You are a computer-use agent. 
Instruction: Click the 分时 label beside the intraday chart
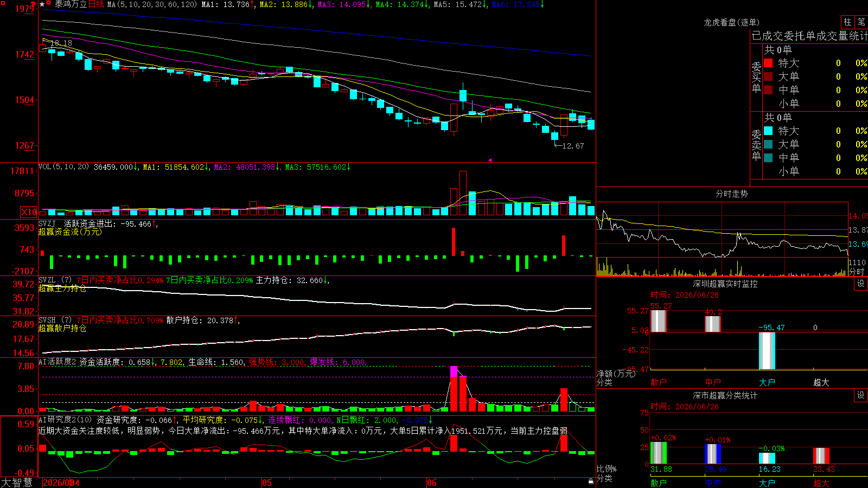click(857, 272)
